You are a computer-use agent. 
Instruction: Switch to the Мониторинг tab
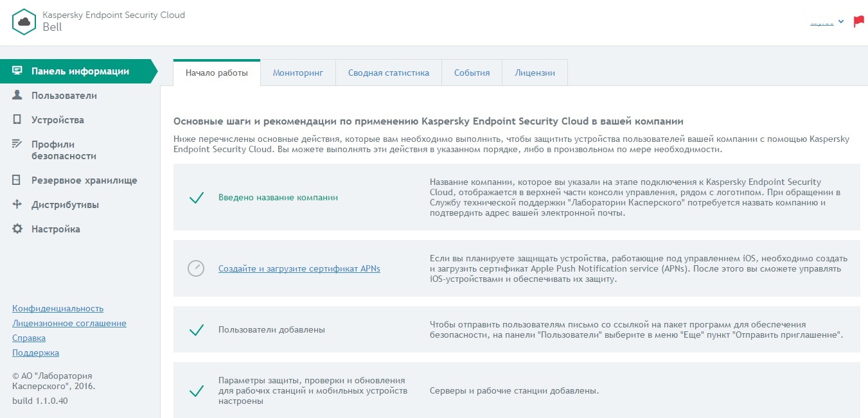[x=297, y=73]
